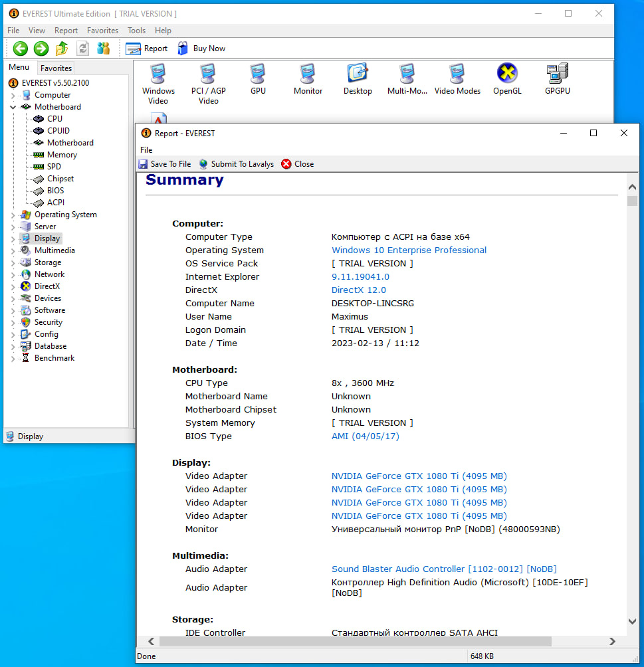Expand the DirectX tree node
The height and width of the screenshot is (667, 644).
click(x=13, y=287)
